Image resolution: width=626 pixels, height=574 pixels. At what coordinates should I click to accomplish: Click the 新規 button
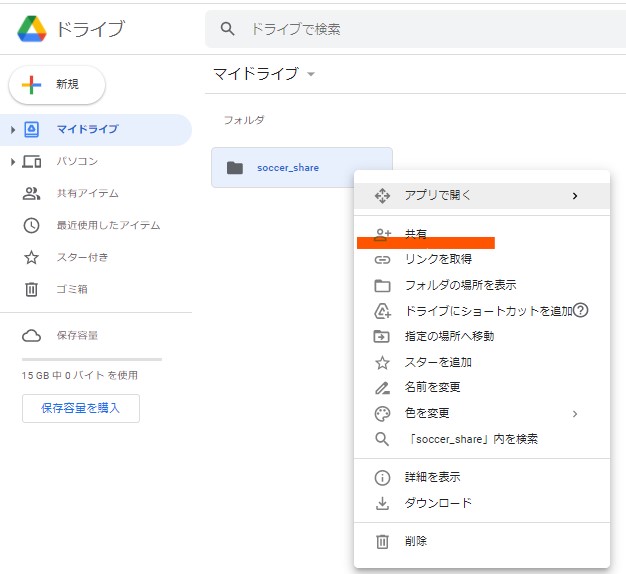(57, 85)
